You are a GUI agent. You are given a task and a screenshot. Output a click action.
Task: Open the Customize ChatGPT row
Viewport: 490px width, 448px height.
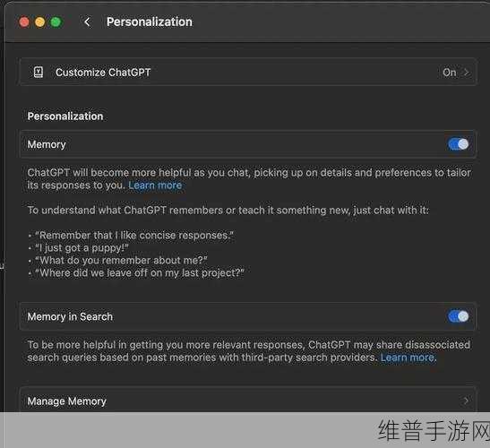point(248,73)
